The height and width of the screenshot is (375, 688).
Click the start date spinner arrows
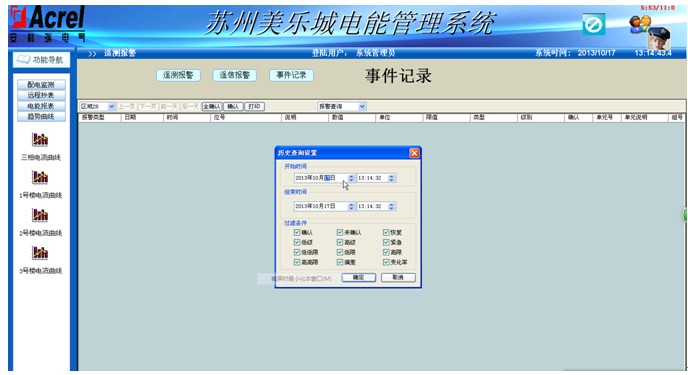click(x=351, y=178)
